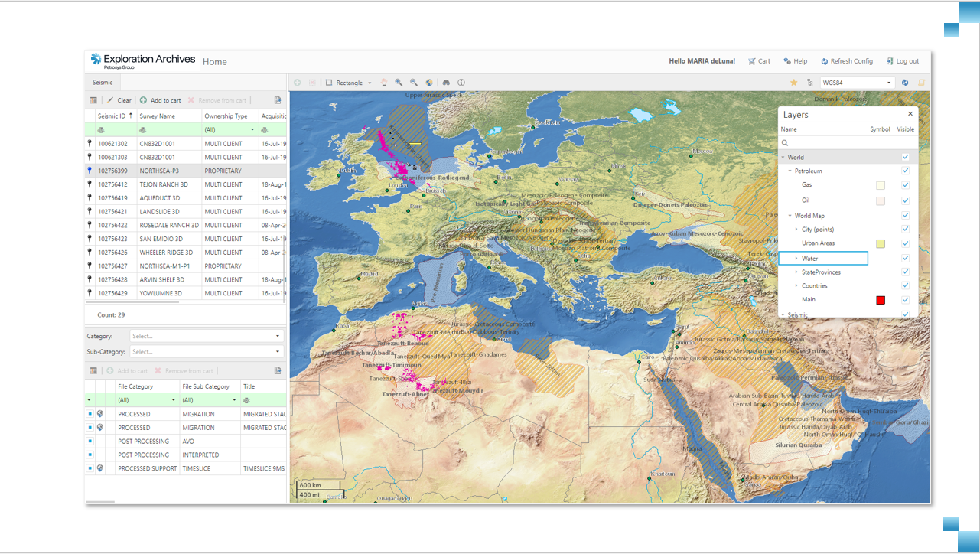Open the Category Select dropdown

205,335
